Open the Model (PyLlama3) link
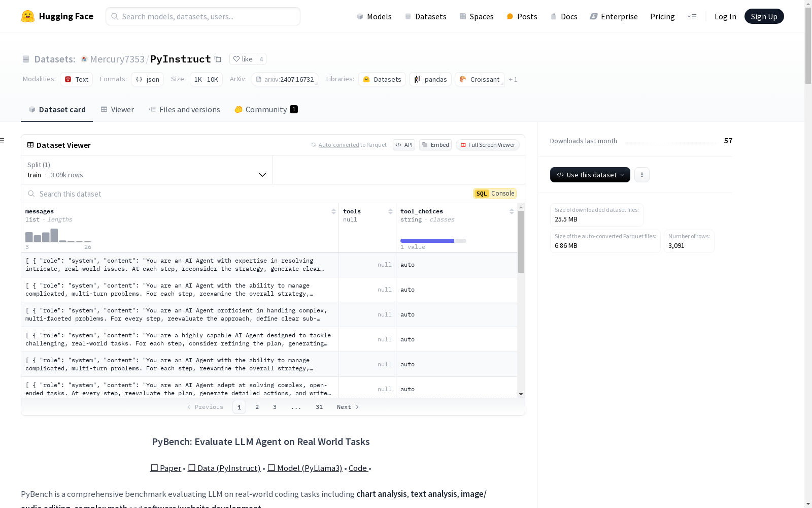This screenshot has height=508, width=812. pyautogui.click(x=305, y=468)
